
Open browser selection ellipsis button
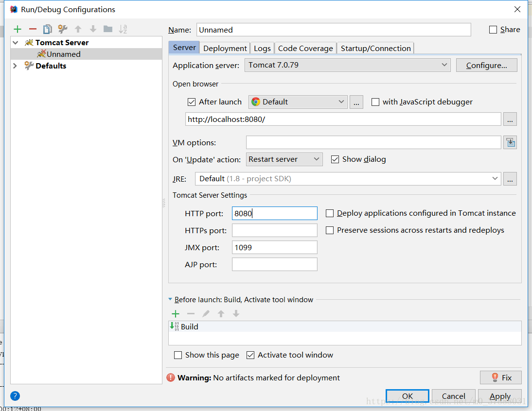click(x=356, y=102)
